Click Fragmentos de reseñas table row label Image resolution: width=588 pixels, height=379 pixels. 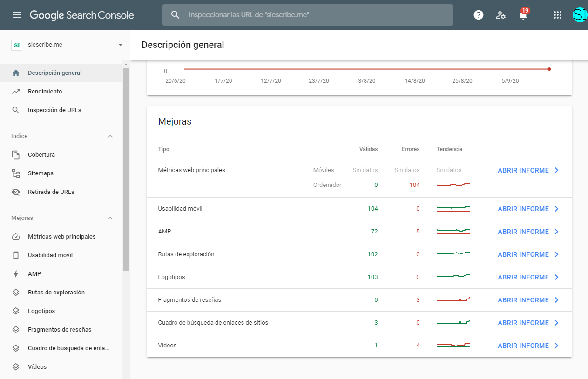coord(189,300)
